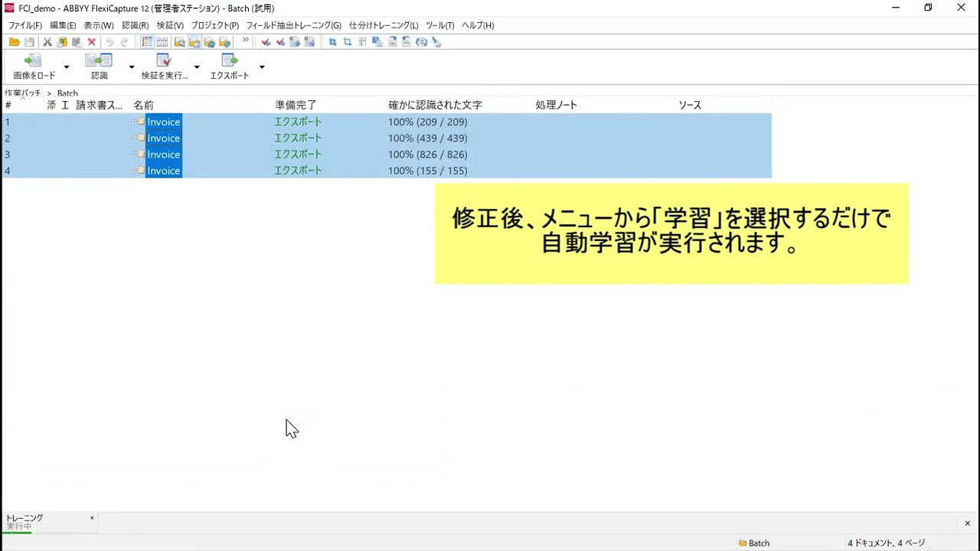Click 4 ドキュメント, 4 ページ status text
980x551 pixels.
tap(886, 543)
